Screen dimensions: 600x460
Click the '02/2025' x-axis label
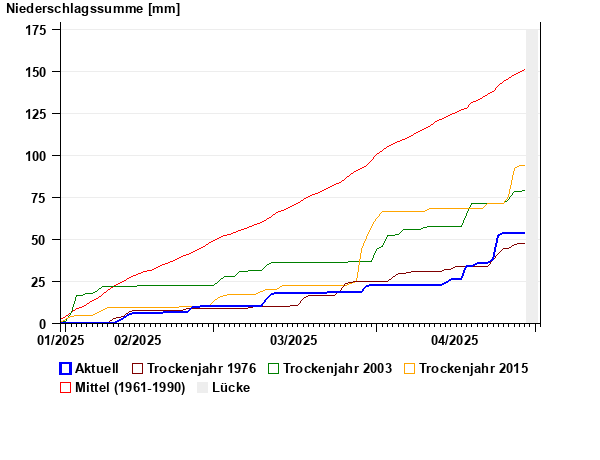(x=137, y=340)
